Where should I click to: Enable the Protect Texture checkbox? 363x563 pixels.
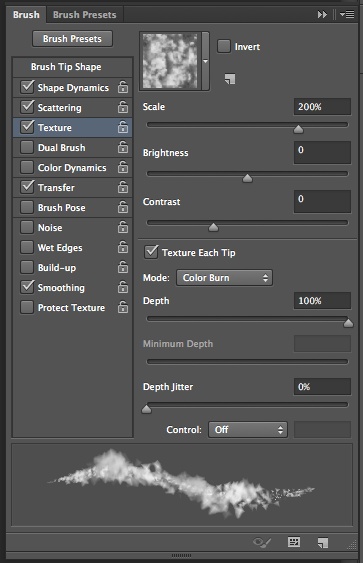click(x=27, y=307)
